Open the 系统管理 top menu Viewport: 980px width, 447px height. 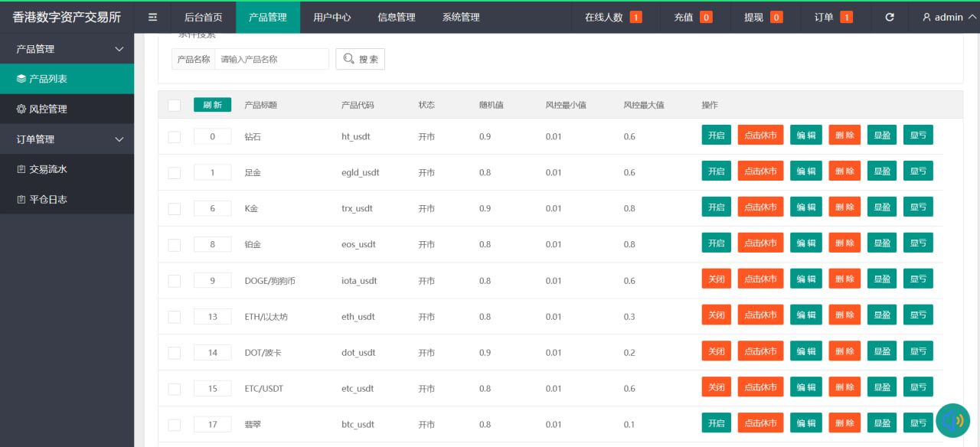pos(461,17)
